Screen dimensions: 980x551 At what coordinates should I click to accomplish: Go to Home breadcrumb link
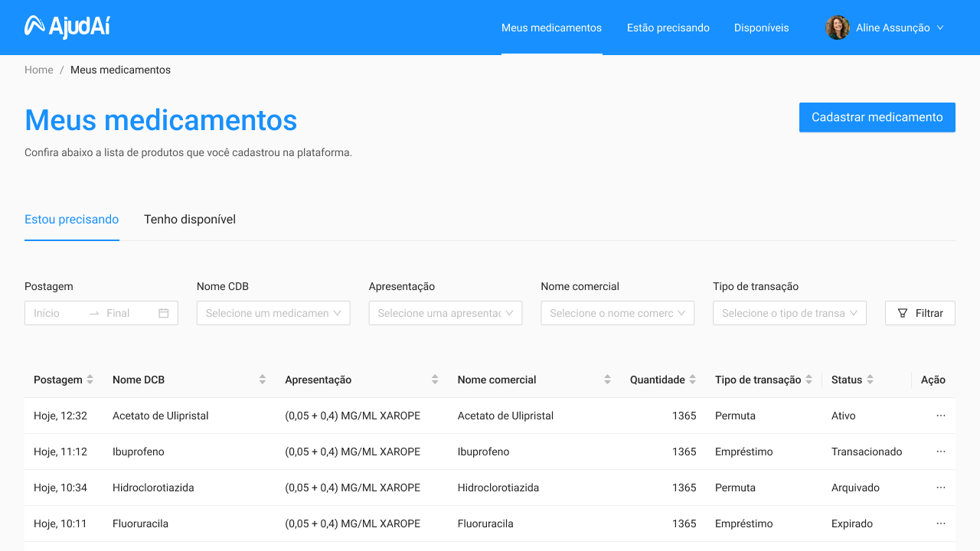pos(39,70)
